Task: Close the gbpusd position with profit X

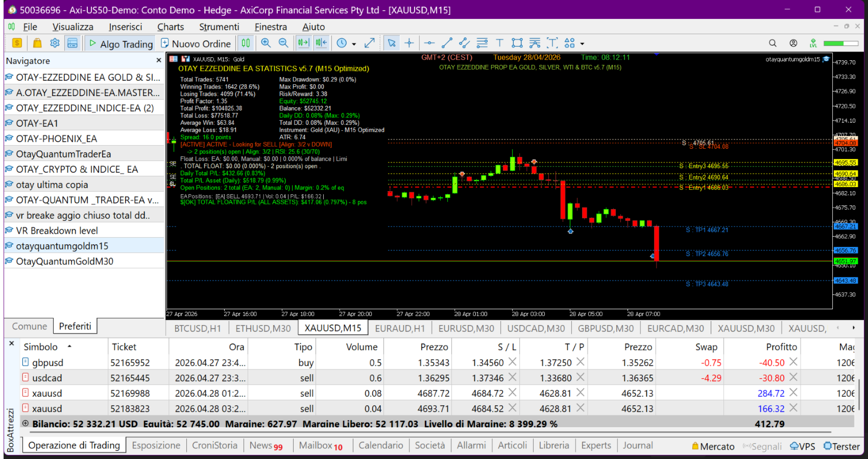Action: [793, 362]
